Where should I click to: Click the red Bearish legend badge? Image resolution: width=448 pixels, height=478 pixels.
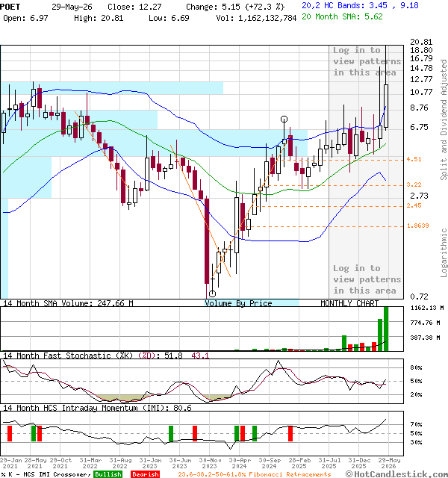[145, 474]
